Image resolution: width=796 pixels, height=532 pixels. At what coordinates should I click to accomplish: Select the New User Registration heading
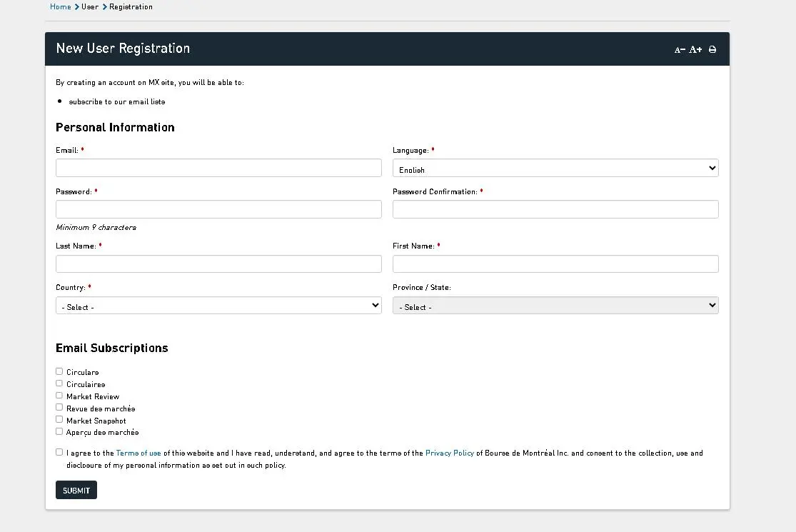tap(123, 49)
